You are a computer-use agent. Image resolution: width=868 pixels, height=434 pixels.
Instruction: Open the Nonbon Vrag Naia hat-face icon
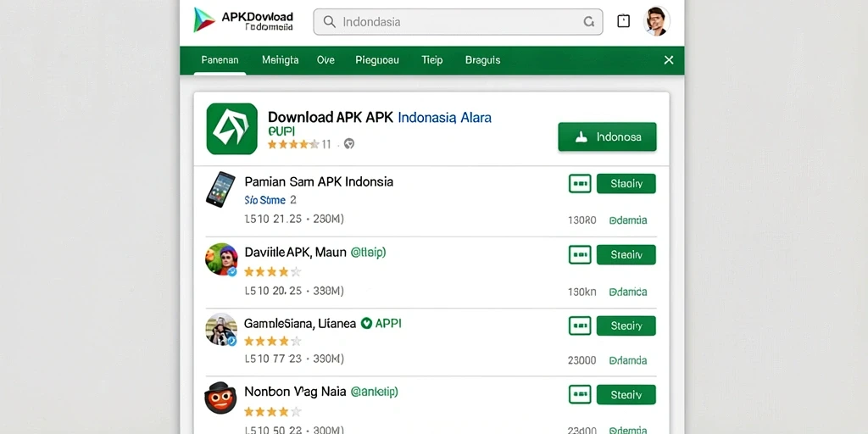pos(220,398)
